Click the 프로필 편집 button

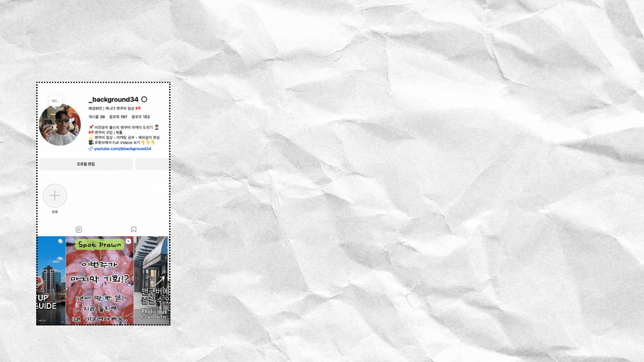tap(86, 164)
